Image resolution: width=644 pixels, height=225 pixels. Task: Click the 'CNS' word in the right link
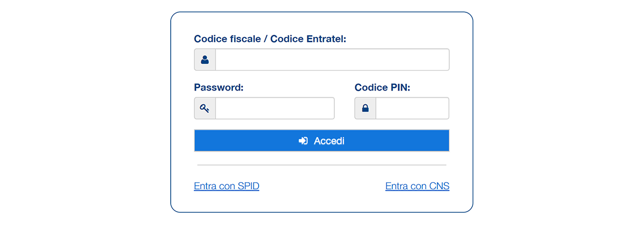click(x=440, y=186)
